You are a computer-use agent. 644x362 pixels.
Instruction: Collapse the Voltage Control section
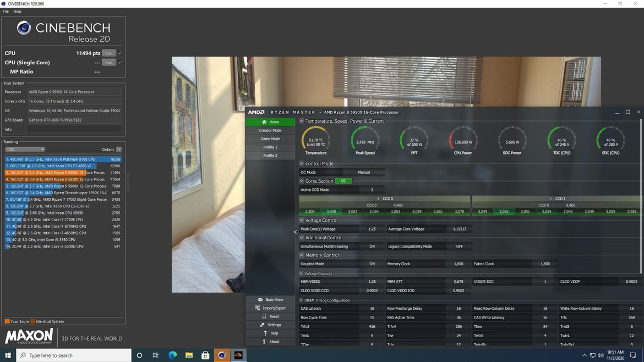pos(302,221)
